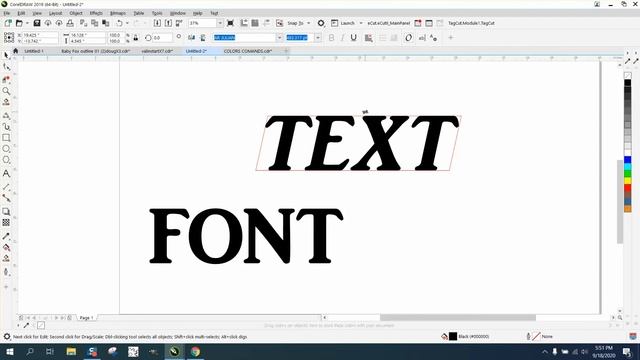
Task: Click the Full-screen preview icon
Action: pyautogui.click(x=230, y=23)
